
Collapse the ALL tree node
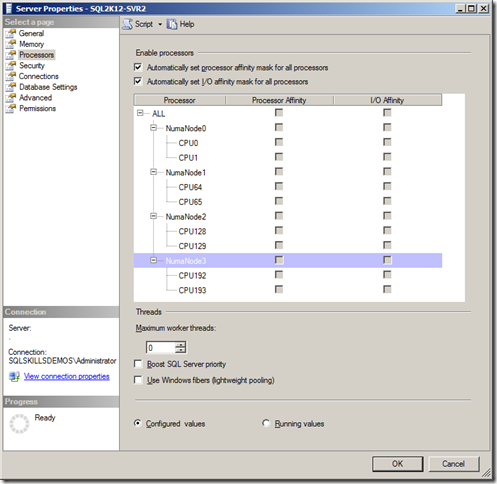click(x=140, y=113)
